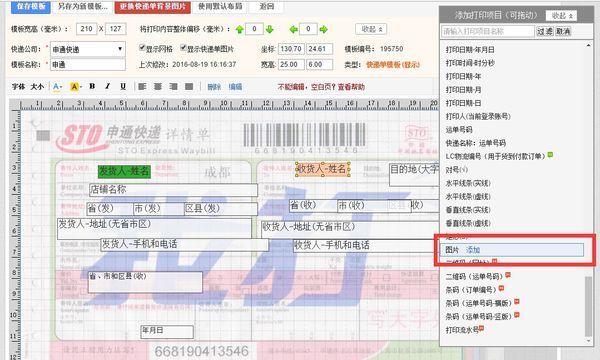Click the green down arrow offset icon
Viewport: 600px width, 360px height.
tap(269, 29)
